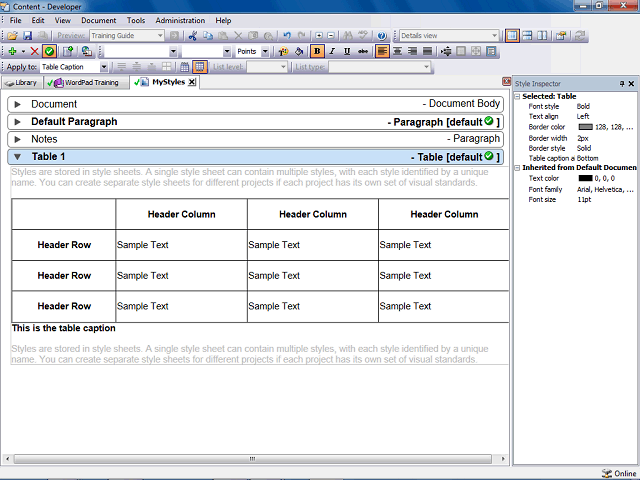Collapse the Inherited from Default Document section
The width and height of the screenshot is (640, 480).
[x=517, y=168]
